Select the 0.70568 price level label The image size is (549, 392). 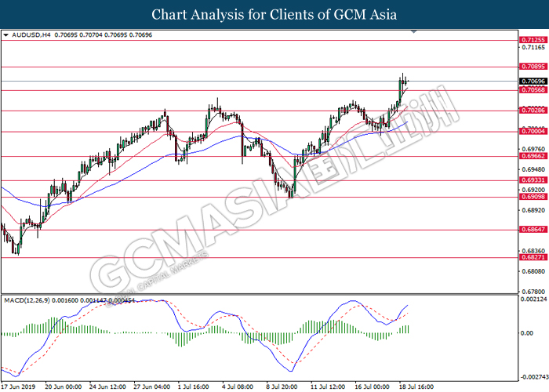coord(533,90)
